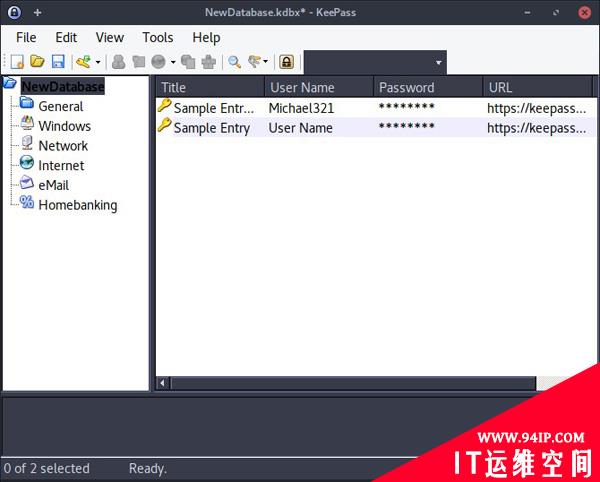The height and width of the screenshot is (482, 600).
Task: Open the URL options dropdown arrow
Action: click(x=173, y=62)
